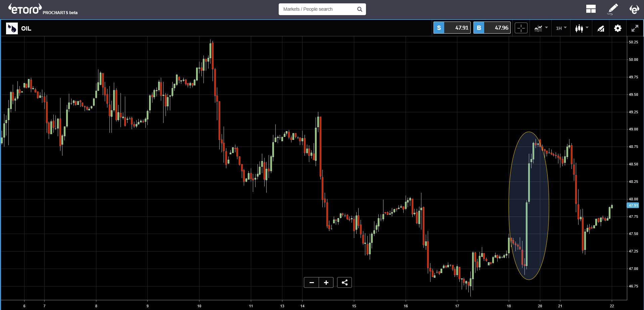Image resolution: width=644 pixels, height=310 pixels.
Task: Click date label 22 on time axis
Action: tap(612, 306)
